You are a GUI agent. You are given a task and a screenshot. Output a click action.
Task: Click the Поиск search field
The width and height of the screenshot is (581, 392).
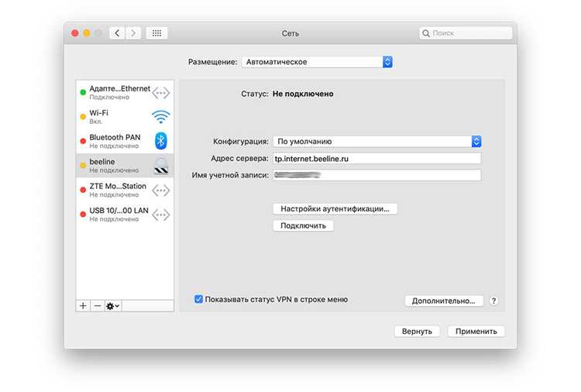pyautogui.click(x=466, y=33)
